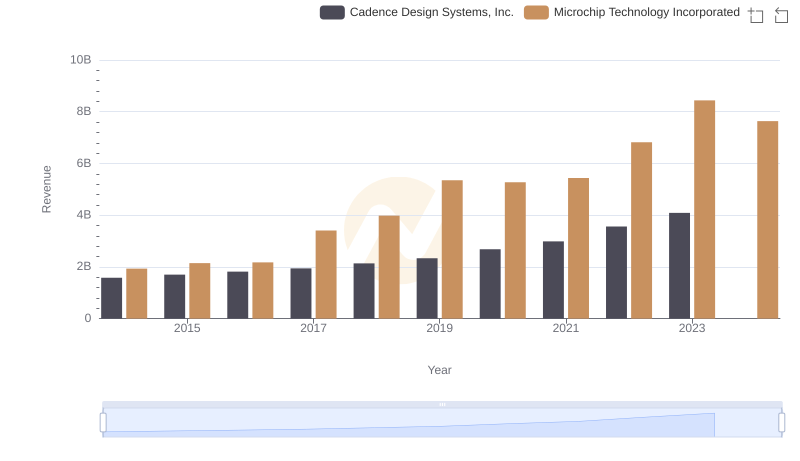Click left handle of the zoom slider
This screenshot has height=461, width=800.
[x=103, y=423]
